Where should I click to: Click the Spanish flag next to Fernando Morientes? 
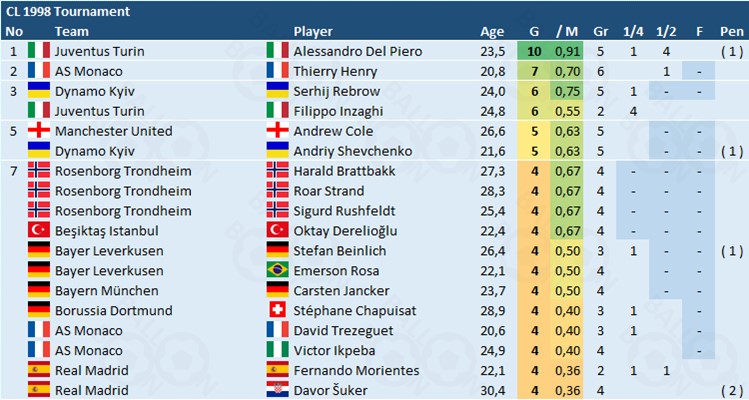278,370
